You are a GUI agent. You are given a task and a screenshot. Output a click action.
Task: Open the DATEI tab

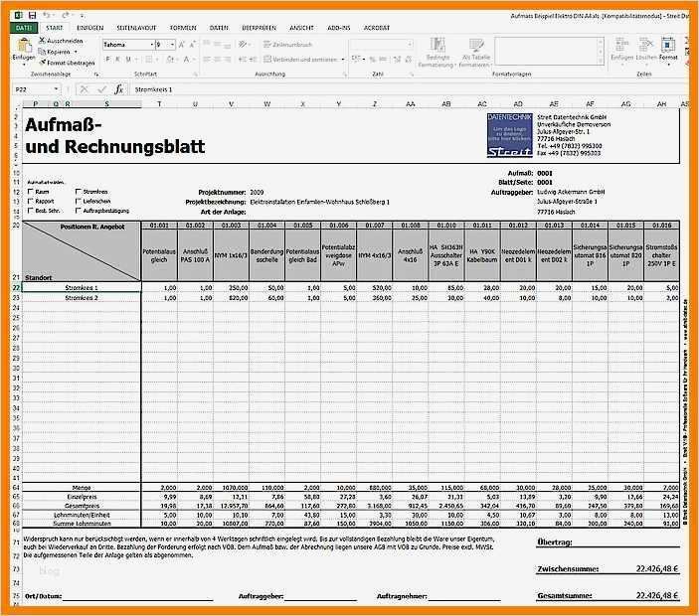click(24, 28)
